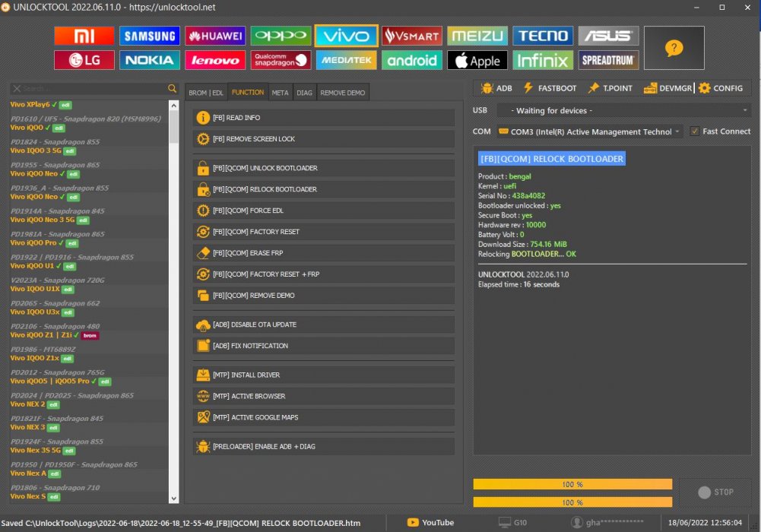Screen dimensions: 761x532
Task: Select Vivo iQOO Z1 | Z1i device
Action: [x=55, y=335]
